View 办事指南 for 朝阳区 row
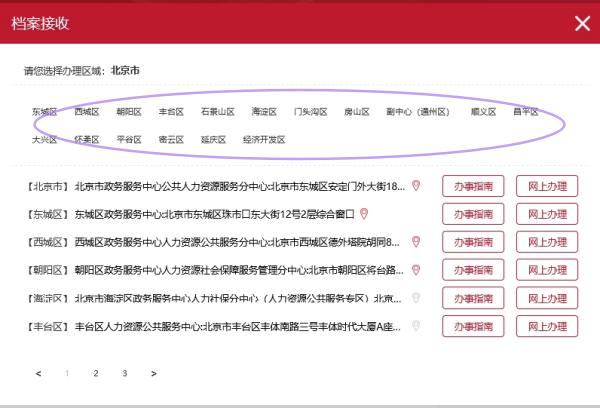600x408 pixels. (x=473, y=270)
